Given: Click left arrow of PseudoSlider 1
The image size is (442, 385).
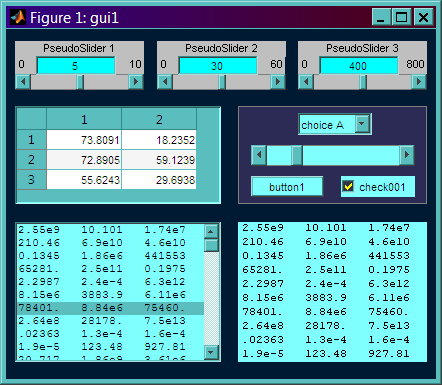Looking at the screenshot, I should (23, 82).
